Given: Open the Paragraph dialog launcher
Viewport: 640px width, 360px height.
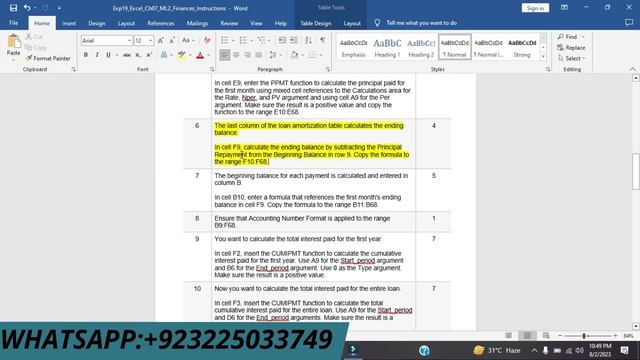Looking at the screenshot, I should pos(328,69).
